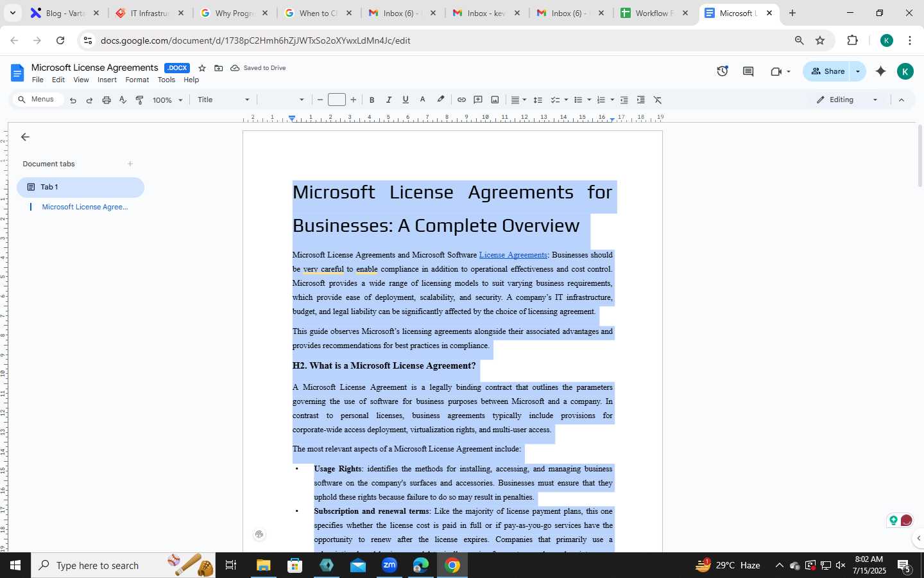The height and width of the screenshot is (578, 924).
Task: Toggle bold formatting
Action: 372,100
